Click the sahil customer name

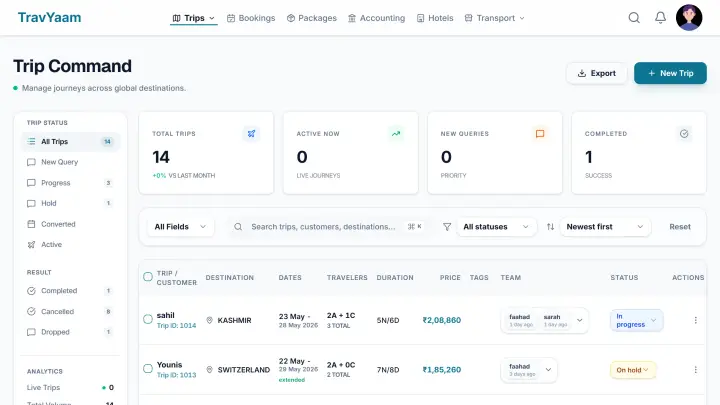[165, 315]
